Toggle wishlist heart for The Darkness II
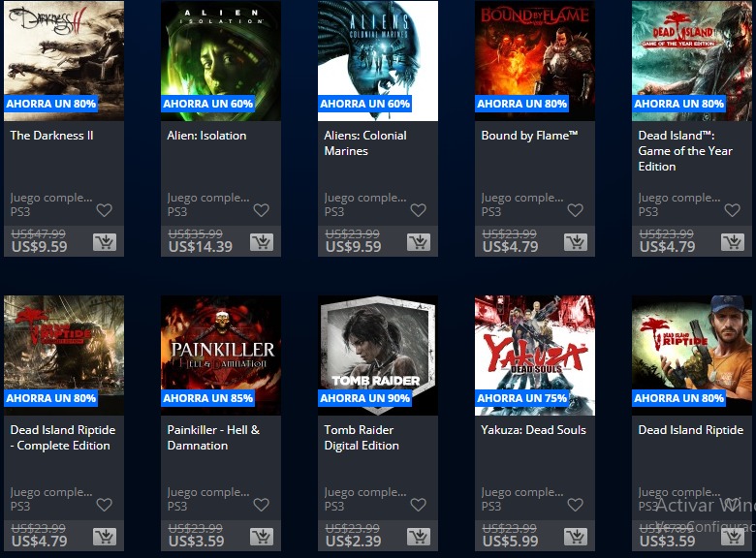 tap(104, 210)
